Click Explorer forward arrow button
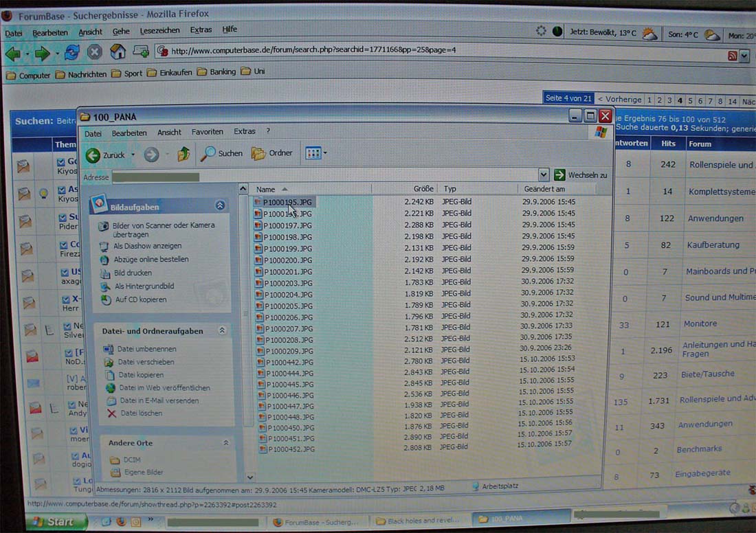The image size is (756, 533). (151, 155)
